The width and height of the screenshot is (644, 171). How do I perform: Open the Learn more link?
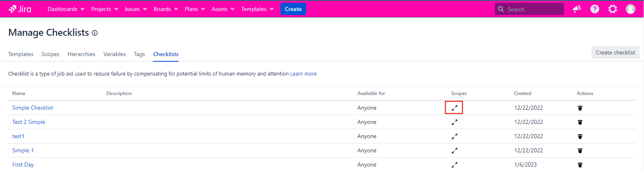pyautogui.click(x=303, y=74)
